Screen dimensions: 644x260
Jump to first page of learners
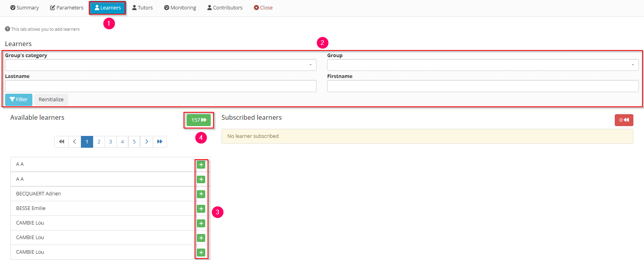coord(61,142)
